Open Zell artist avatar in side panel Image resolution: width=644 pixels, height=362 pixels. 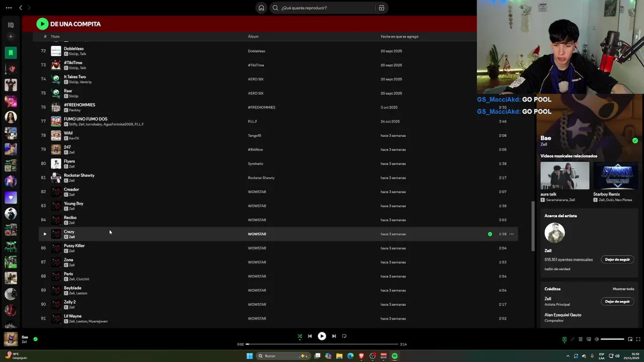tap(554, 233)
